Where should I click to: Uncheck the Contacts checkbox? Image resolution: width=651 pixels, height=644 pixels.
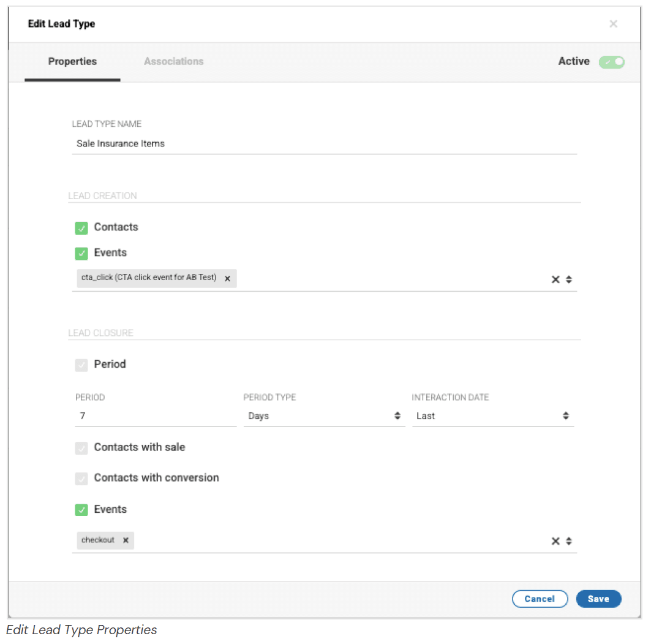pos(81,228)
